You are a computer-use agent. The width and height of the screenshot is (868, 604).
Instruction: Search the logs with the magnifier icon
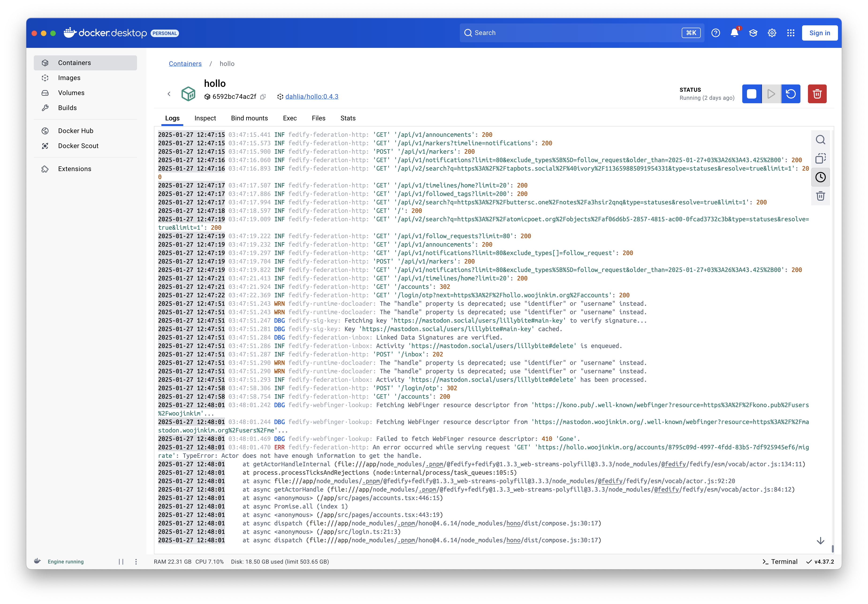820,140
